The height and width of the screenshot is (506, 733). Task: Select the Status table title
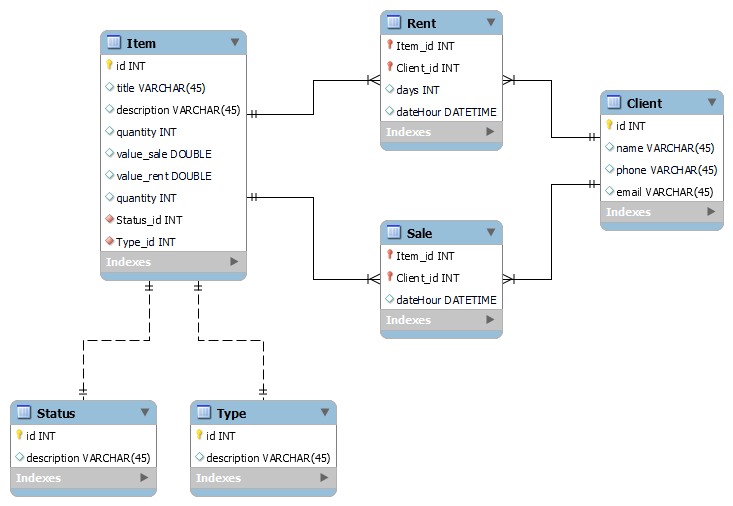pyautogui.click(x=56, y=413)
